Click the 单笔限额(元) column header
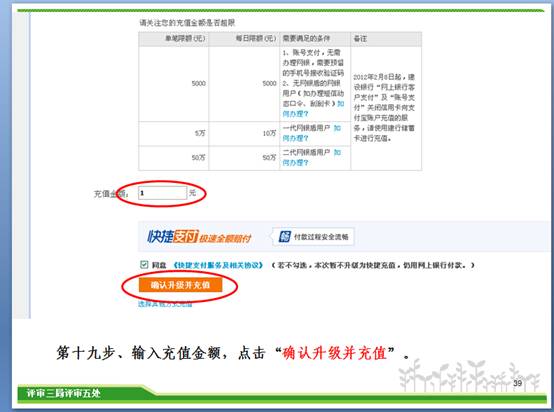This screenshot has width=554, height=412. (185, 38)
